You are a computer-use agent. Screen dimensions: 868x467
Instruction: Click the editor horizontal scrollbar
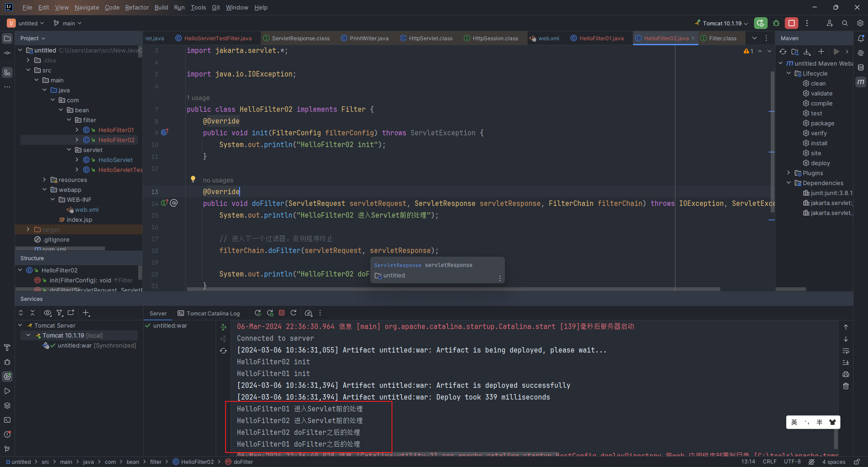[x=453, y=289]
